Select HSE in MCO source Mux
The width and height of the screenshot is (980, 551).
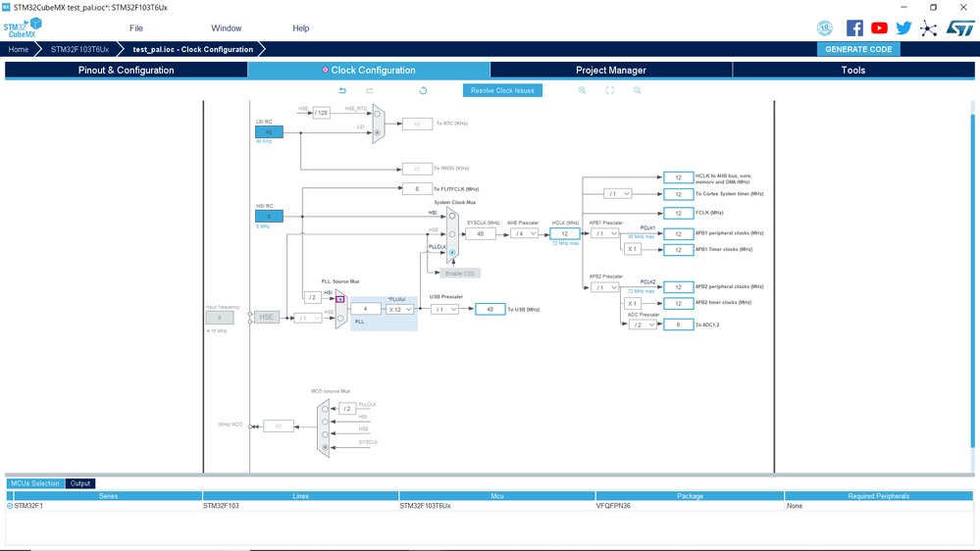pos(325,434)
